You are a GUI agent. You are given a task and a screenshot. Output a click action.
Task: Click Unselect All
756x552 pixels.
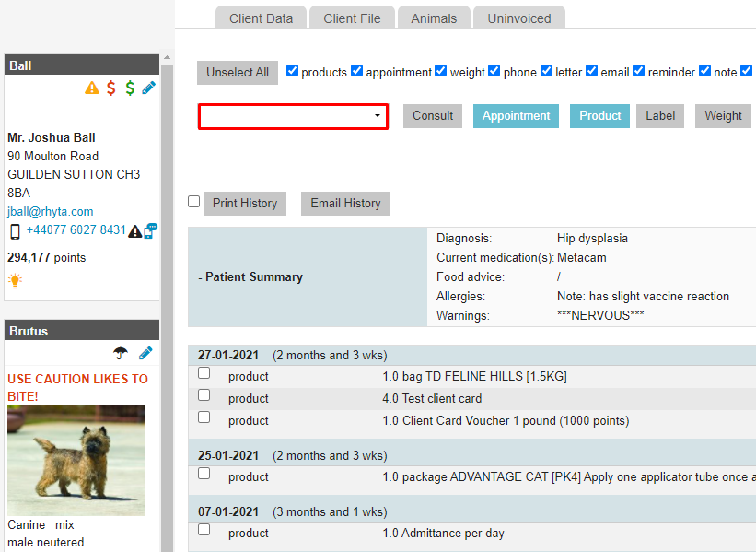[x=237, y=73]
